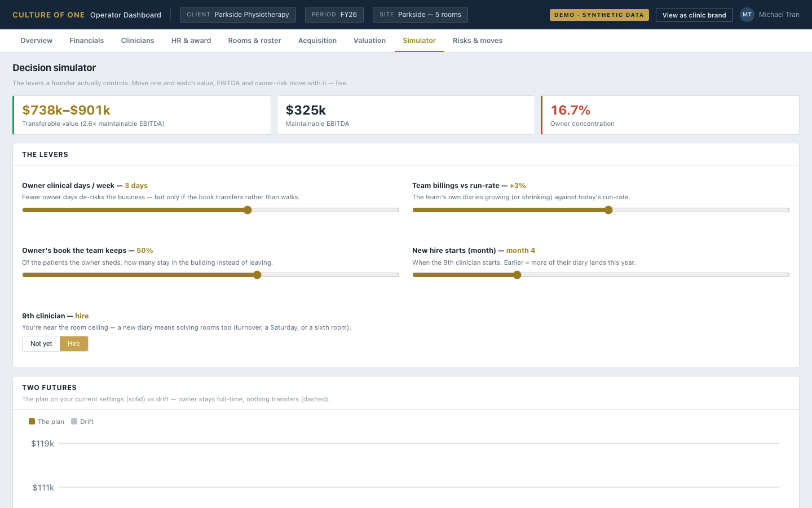Viewport: 812px width, 508px height.
Task: Open the HR & award tab
Action: (191, 41)
